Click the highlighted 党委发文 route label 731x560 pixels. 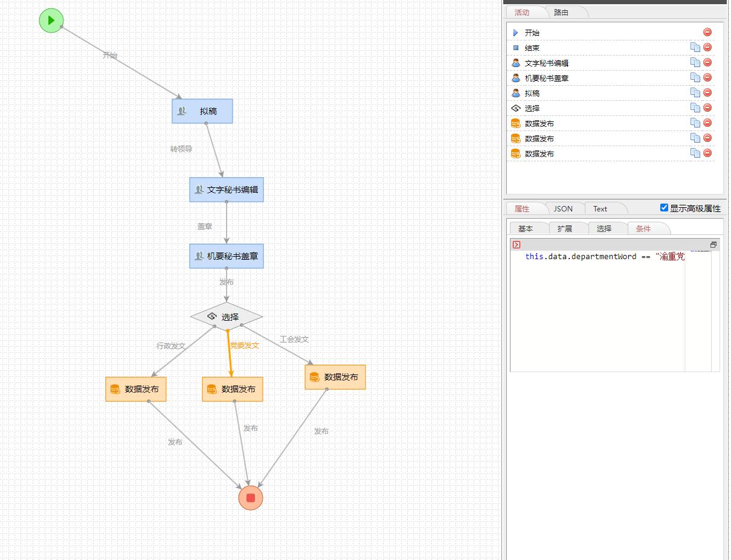244,345
